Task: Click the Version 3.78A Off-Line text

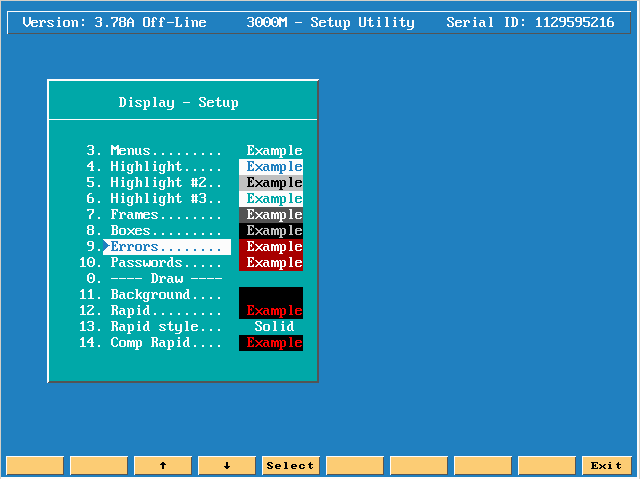Action: click(x=114, y=22)
